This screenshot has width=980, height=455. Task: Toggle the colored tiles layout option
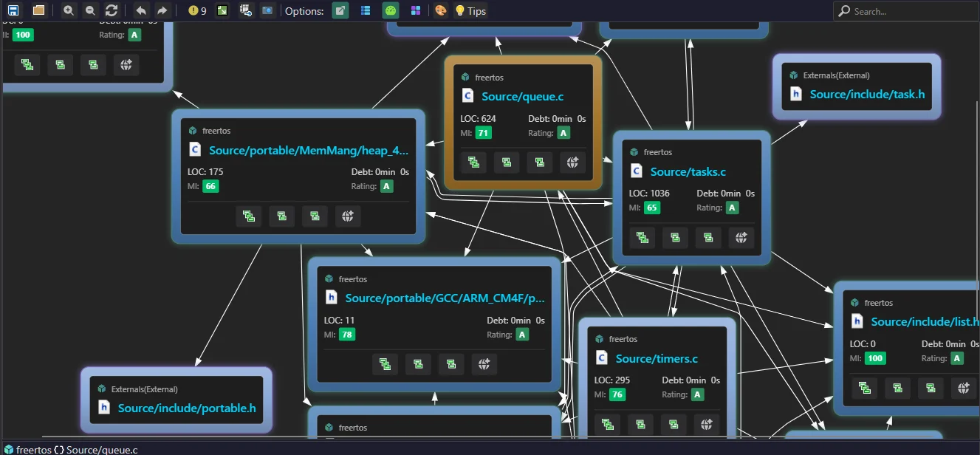pyautogui.click(x=416, y=11)
